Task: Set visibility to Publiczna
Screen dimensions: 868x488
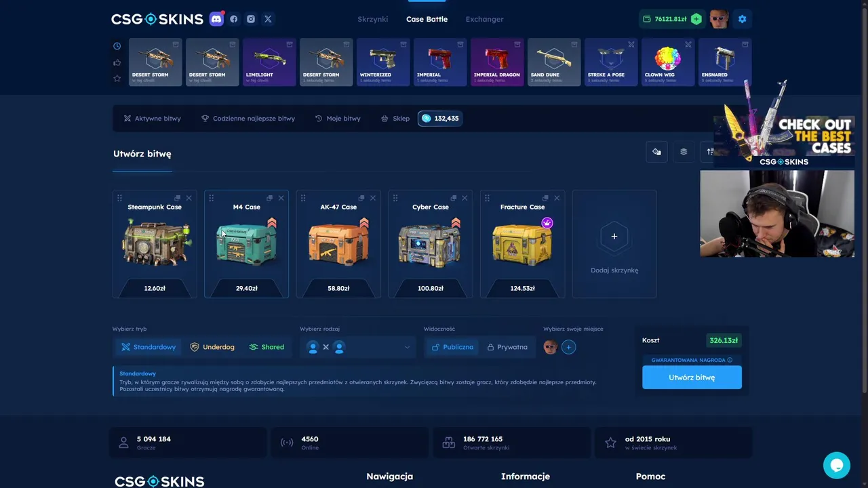Action: click(452, 347)
